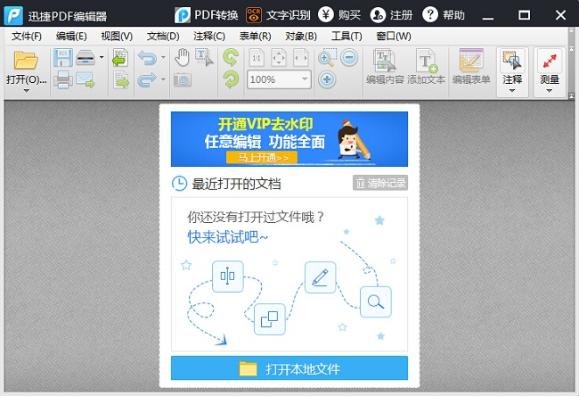Open the 工具(T) menu
Screen dimensions: 579x396
[347, 36]
